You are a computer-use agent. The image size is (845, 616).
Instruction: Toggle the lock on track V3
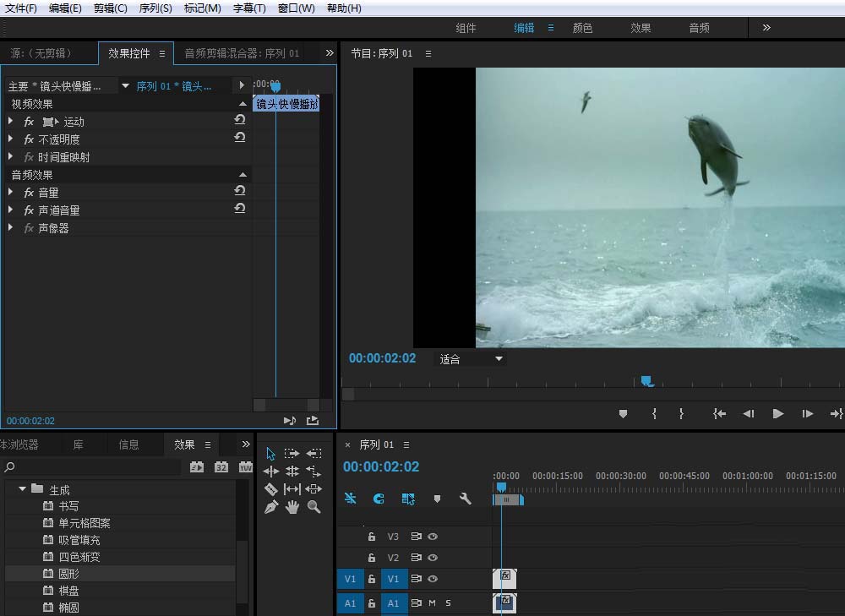pos(371,537)
